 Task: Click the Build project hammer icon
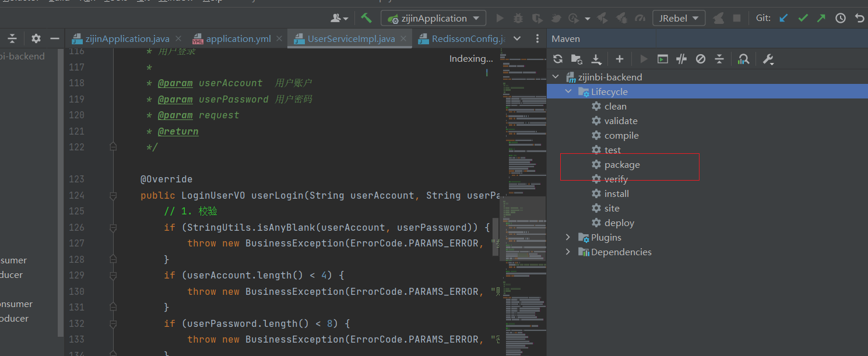(x=366, y=18)
